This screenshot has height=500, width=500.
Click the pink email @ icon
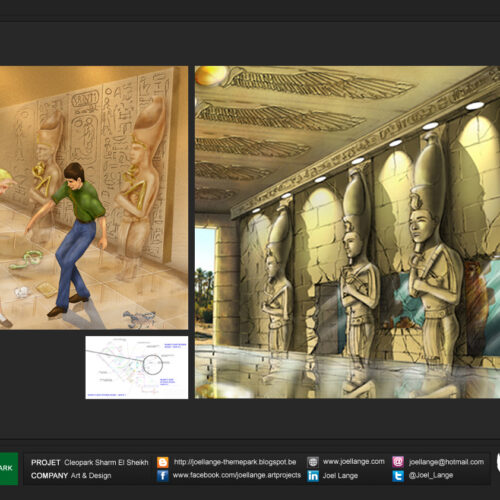tap(398, 462)
